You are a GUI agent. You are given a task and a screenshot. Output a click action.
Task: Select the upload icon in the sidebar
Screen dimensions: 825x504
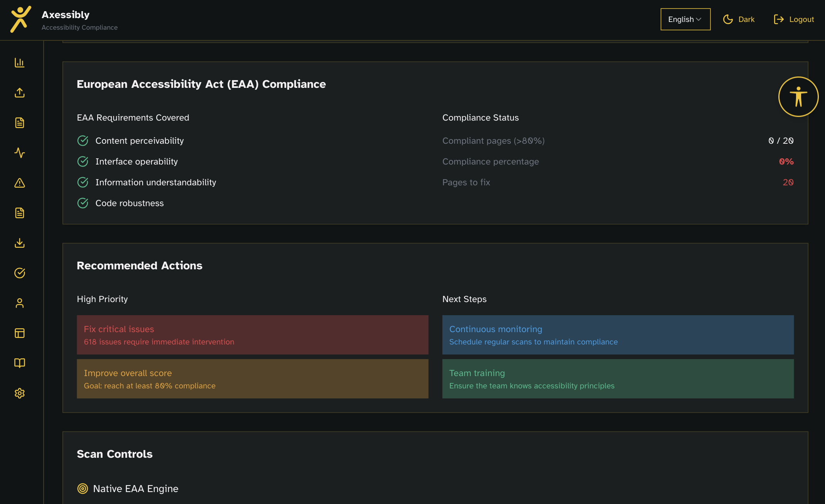(20, 92)
